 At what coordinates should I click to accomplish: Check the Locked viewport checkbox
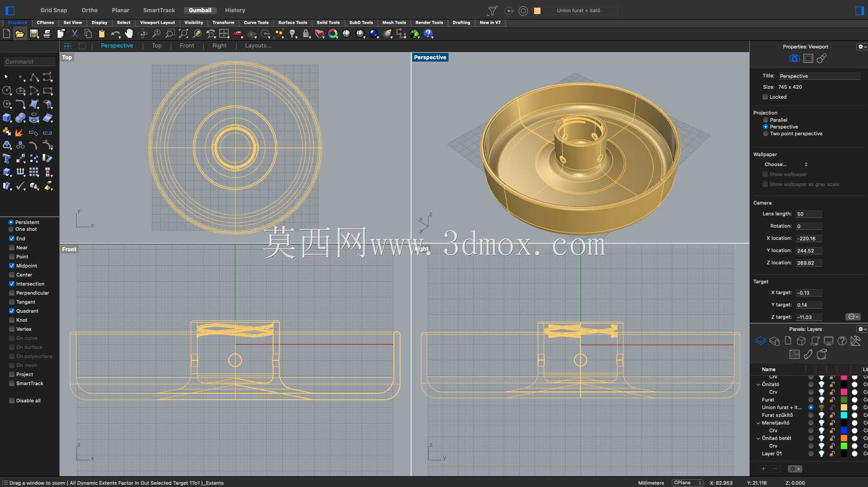[765, 97]
